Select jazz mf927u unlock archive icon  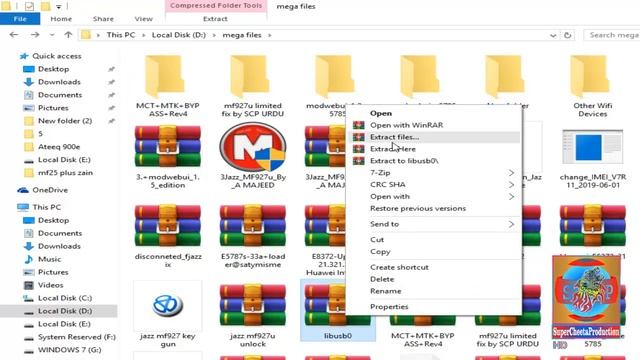coord(253,305)
